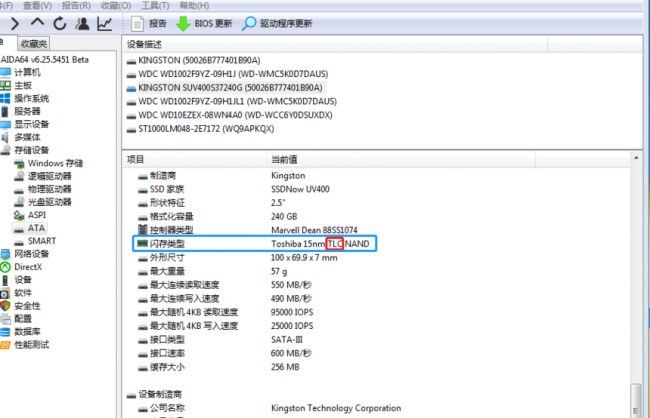The width and height of the screenshot is (650, 418).
Task: Open Windows 存储 tree item
Action: [x=48, y=163]
